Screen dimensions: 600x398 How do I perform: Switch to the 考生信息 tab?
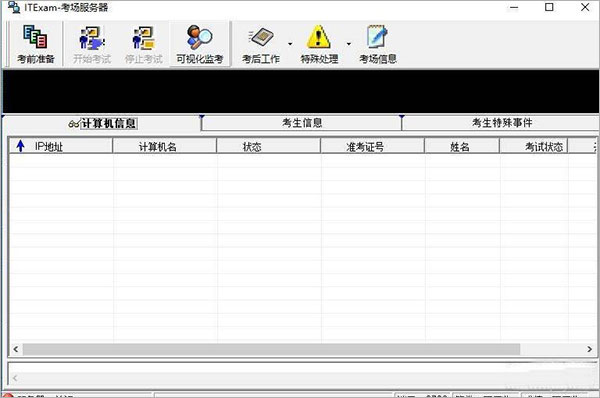[302, 123]
